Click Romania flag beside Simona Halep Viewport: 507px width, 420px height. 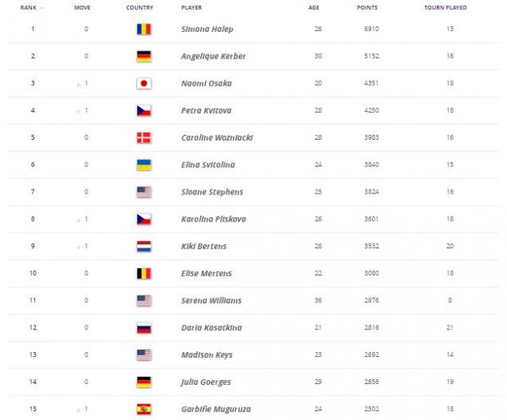(144, 29)
